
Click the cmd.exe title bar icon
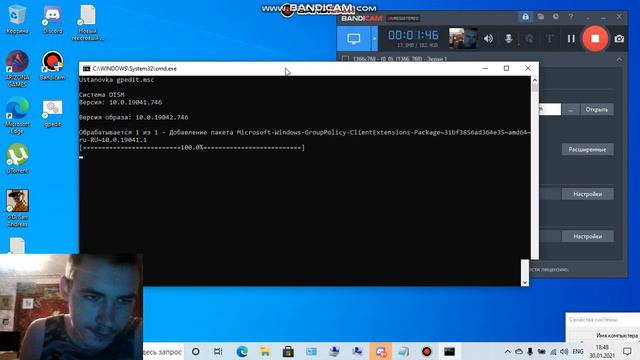pyautogui.click(x=86, y=69)
